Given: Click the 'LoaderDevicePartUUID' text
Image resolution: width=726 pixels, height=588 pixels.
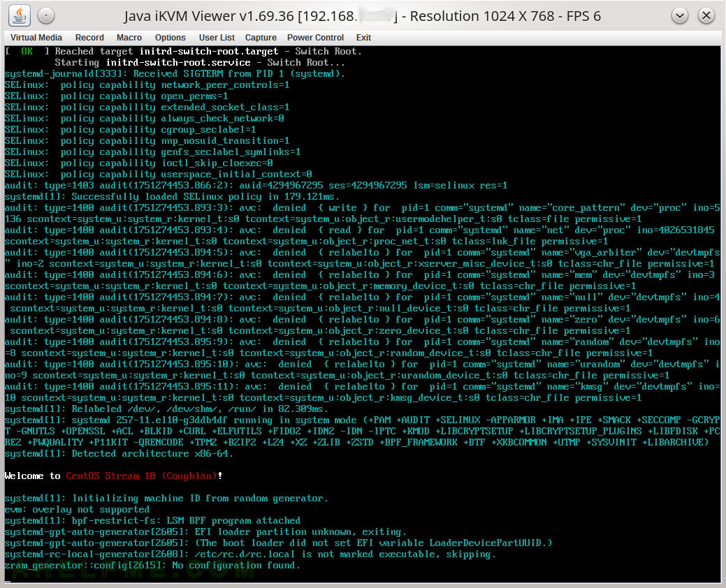Looking at the screenshot, I should 485,543.
